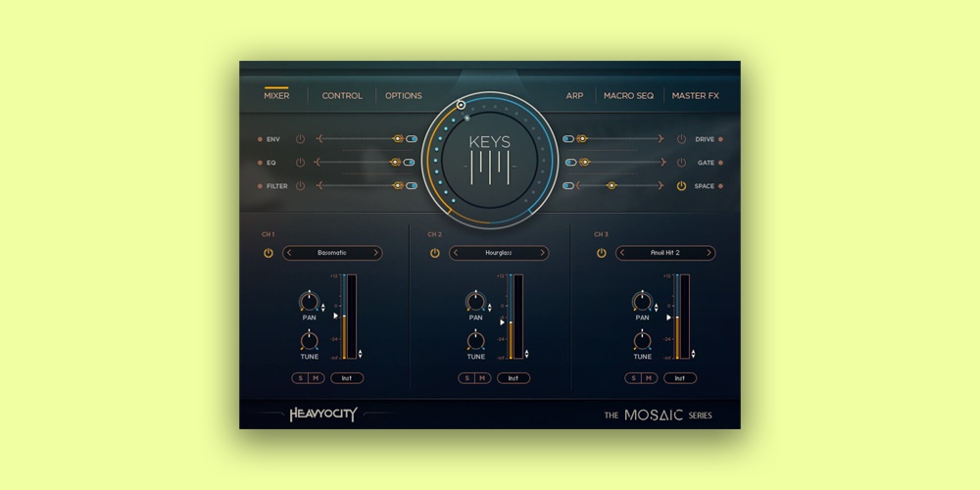
Task: Toggle the FILTER power button
Action: pos(300,185)
